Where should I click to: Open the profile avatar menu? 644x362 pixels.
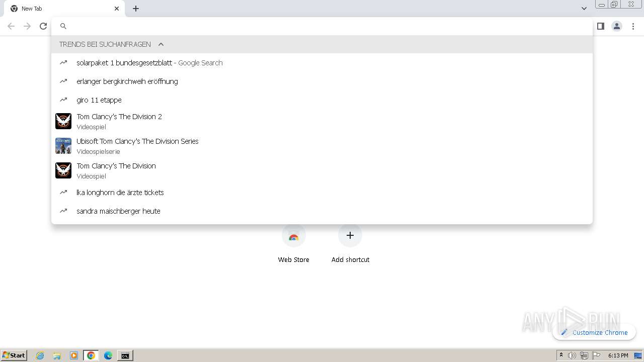coord(617,26)
